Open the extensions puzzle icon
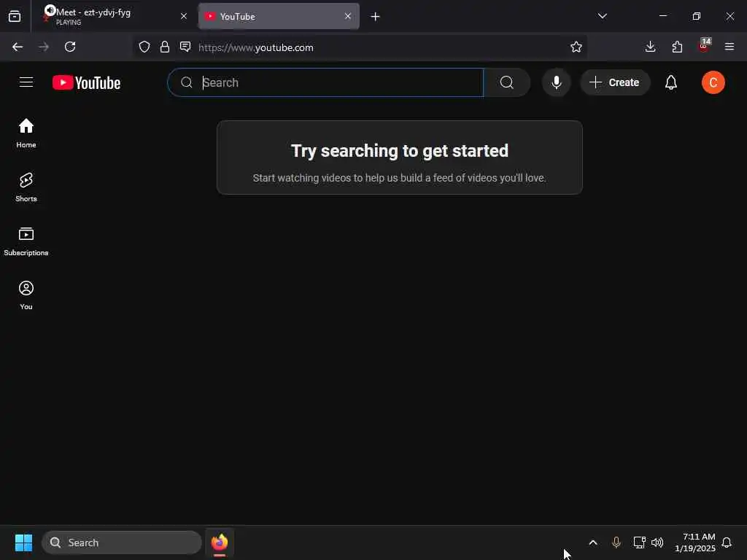The height and width of the screenshot is (560, 747). tap(677, 47)
